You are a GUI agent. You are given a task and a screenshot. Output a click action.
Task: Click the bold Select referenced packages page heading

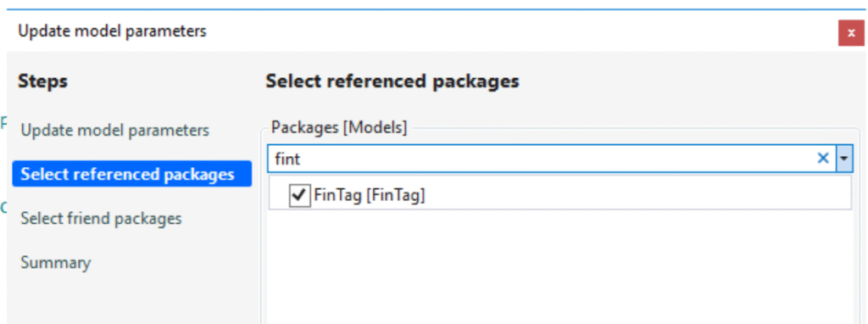click(x=392, y=81)
